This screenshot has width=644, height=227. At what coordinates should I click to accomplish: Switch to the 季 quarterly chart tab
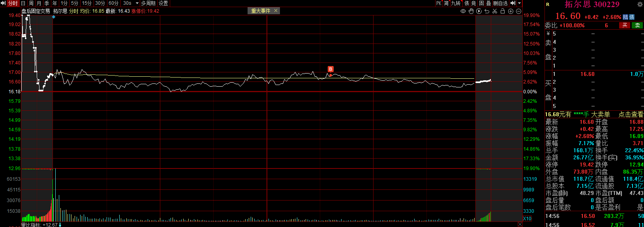(x=47, y=3)
